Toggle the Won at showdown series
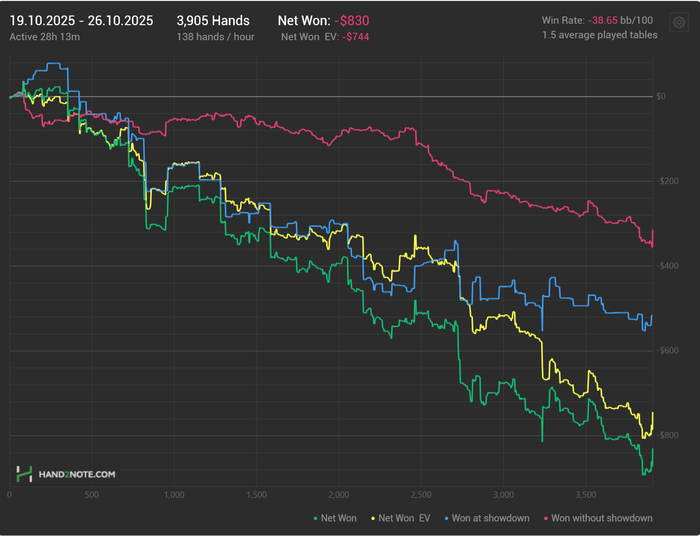Viewport: 700px width, 536px height. [x=492, y=518]
